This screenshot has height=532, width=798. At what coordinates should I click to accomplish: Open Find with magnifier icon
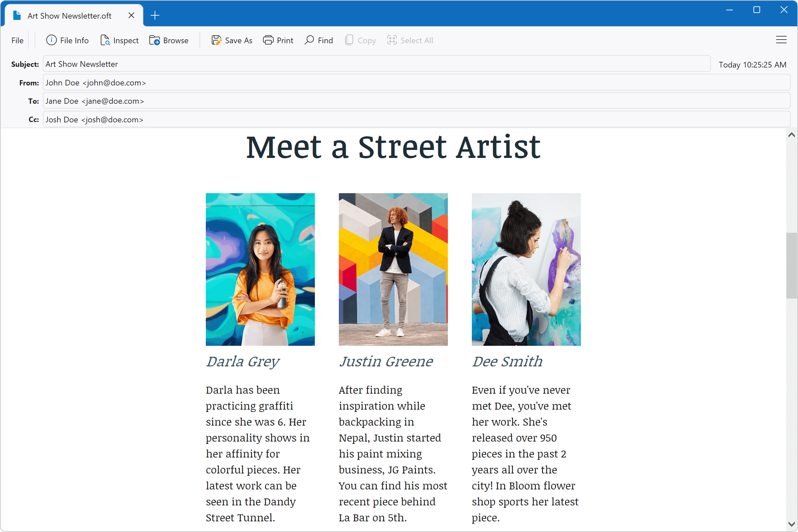pyautogui.click(x=309, y=40)
